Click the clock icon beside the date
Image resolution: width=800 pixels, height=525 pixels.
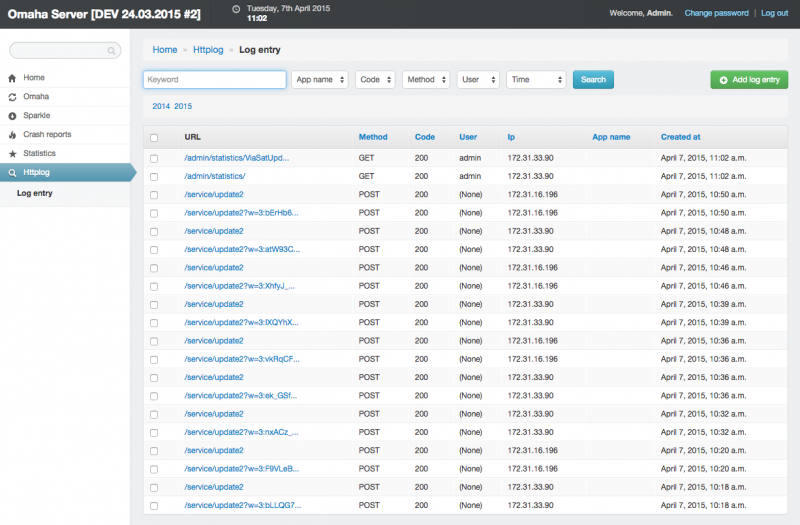tap(236, 9)
